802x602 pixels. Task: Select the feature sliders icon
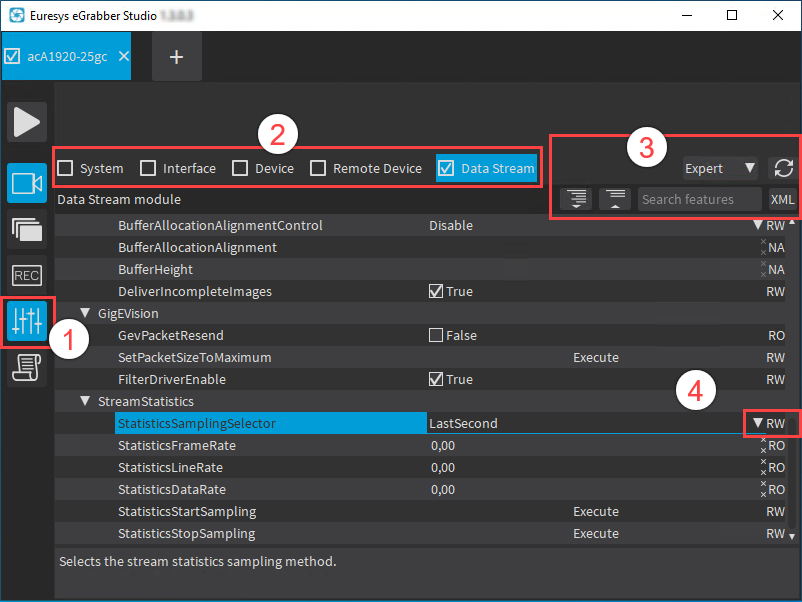[27, 320]
